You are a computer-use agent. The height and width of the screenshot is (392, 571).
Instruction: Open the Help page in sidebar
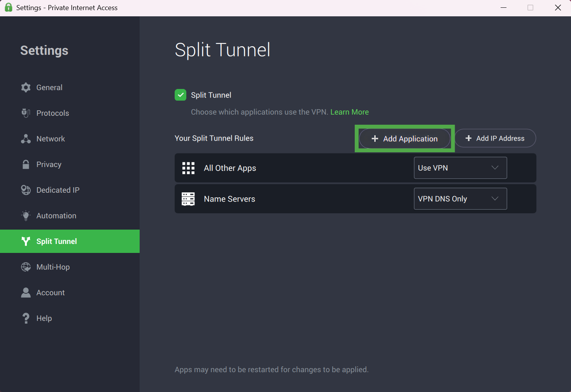(x=70, y=318)
